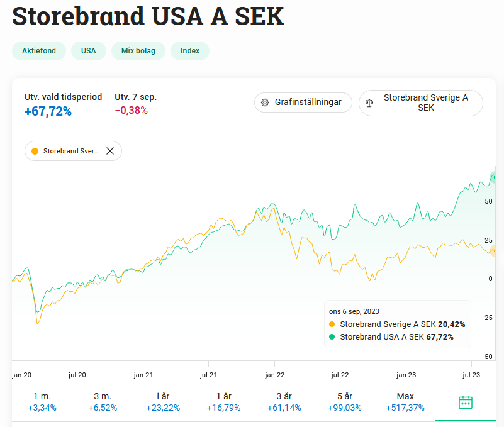Click the gear icon in Grafinställningar
This screenshot has width=504, height=427.
coord(265,103)
